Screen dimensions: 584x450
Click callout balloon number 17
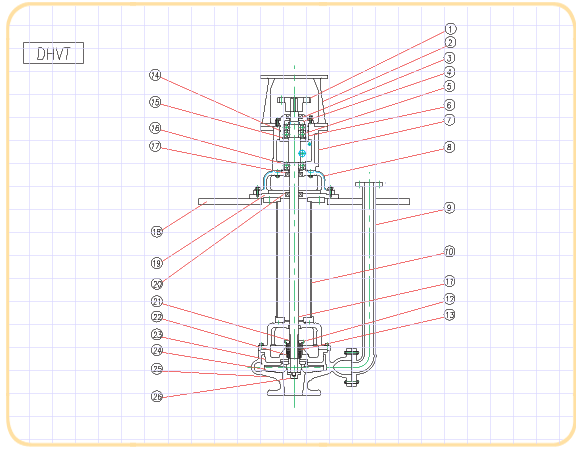(x=155, y=146)
